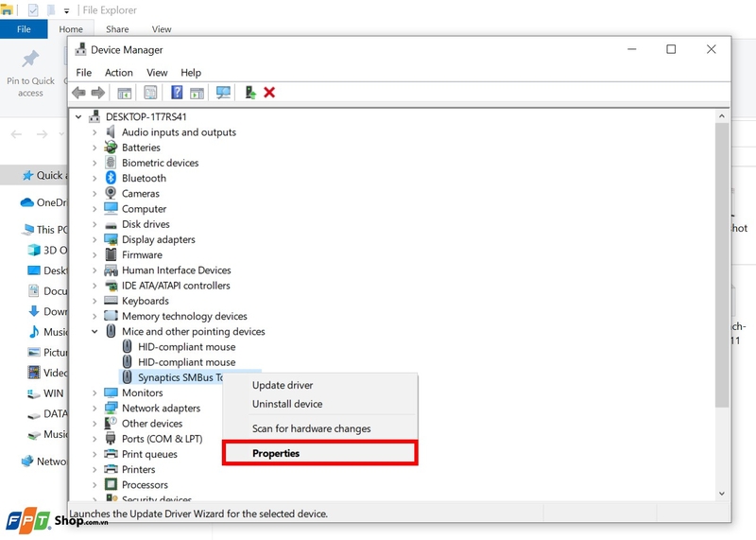Image resolution: width=756 pixels, height=540 pixels.
Task: Click the Properties sheet toolbar icon
Action: (150, 92)
